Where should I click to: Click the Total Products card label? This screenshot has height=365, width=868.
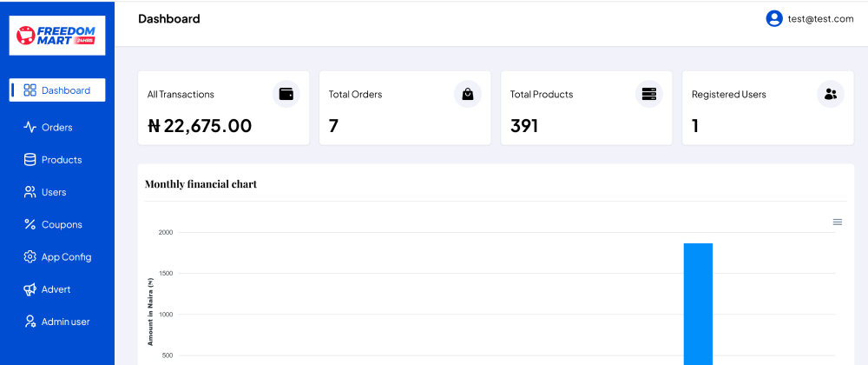[x=542, y=94]
